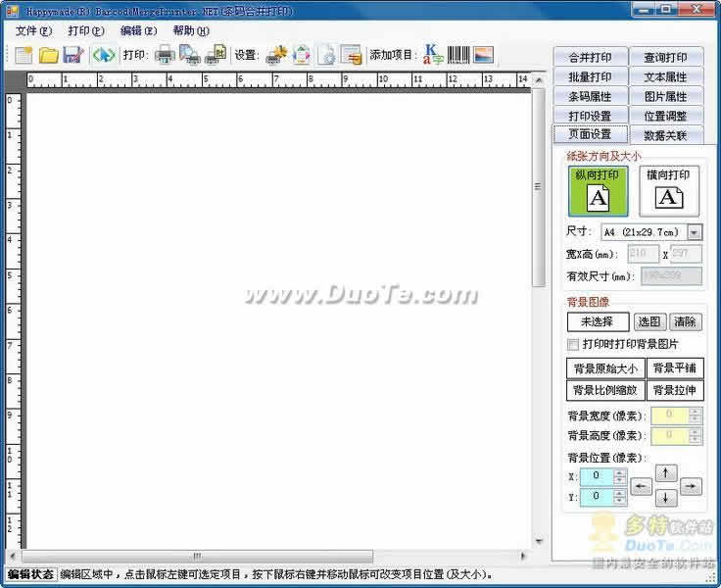Click the 未选择 background image box
The width and height of the screenshot is (721, 588).
[598, 321]
